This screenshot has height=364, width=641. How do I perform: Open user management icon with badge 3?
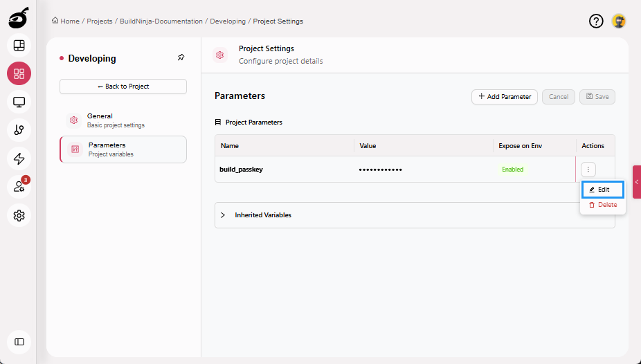pos(19,187)
